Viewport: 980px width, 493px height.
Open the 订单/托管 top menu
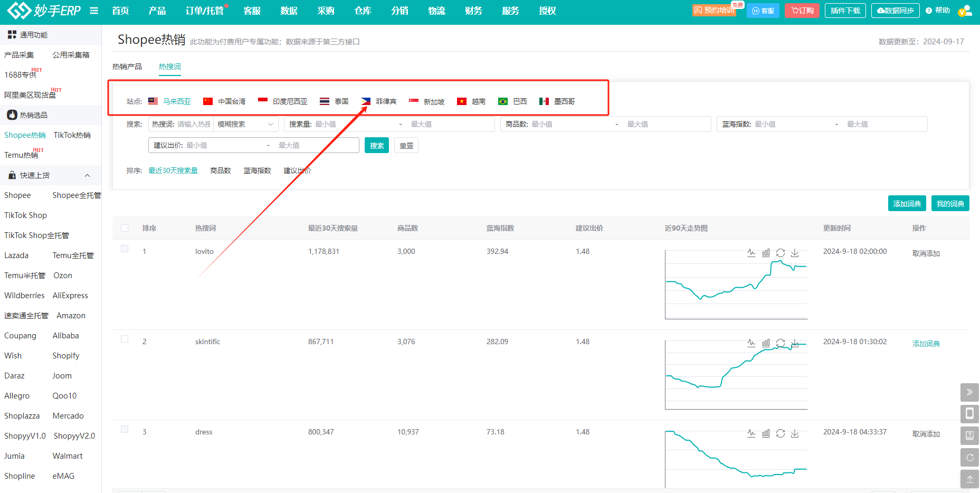click(204, 11)
